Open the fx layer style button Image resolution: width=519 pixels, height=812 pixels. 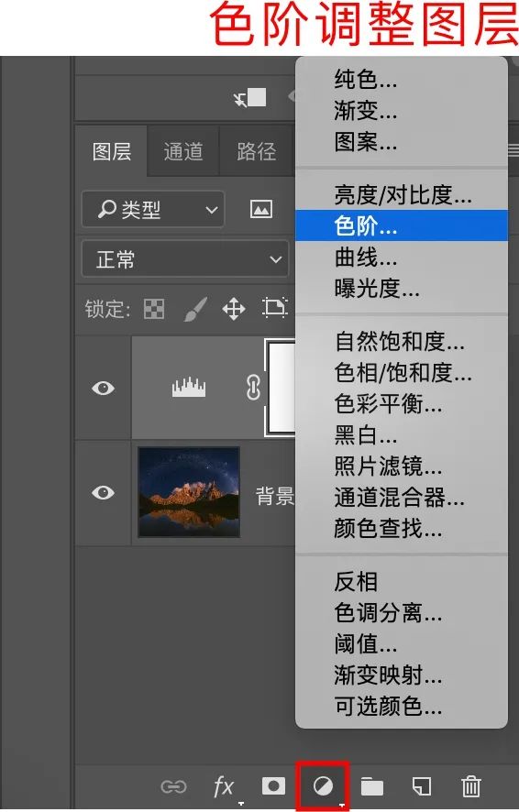[225, 786]
